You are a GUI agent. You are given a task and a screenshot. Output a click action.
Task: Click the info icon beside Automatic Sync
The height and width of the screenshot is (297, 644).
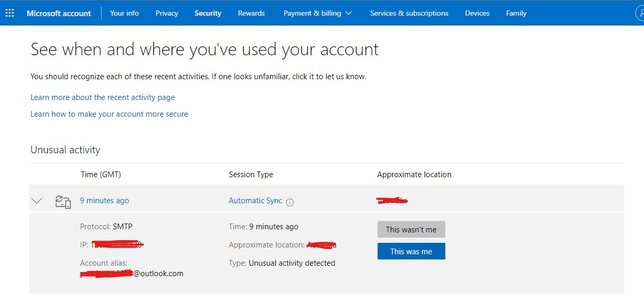tap(290, 202)
